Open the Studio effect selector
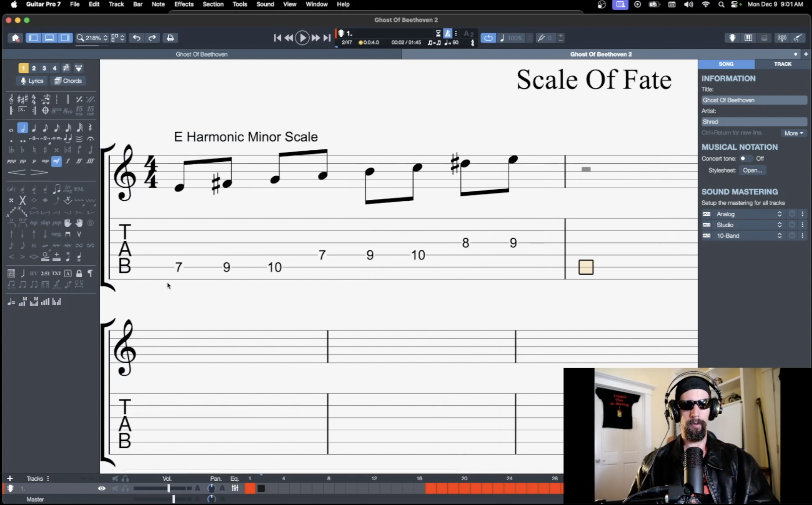This screenshot has height=505, width=812. point(749,225)
